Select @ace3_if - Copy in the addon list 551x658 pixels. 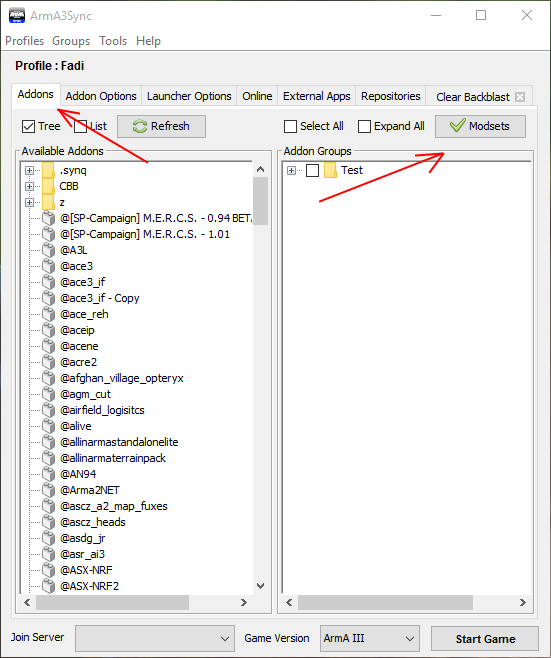click(100, 298)
